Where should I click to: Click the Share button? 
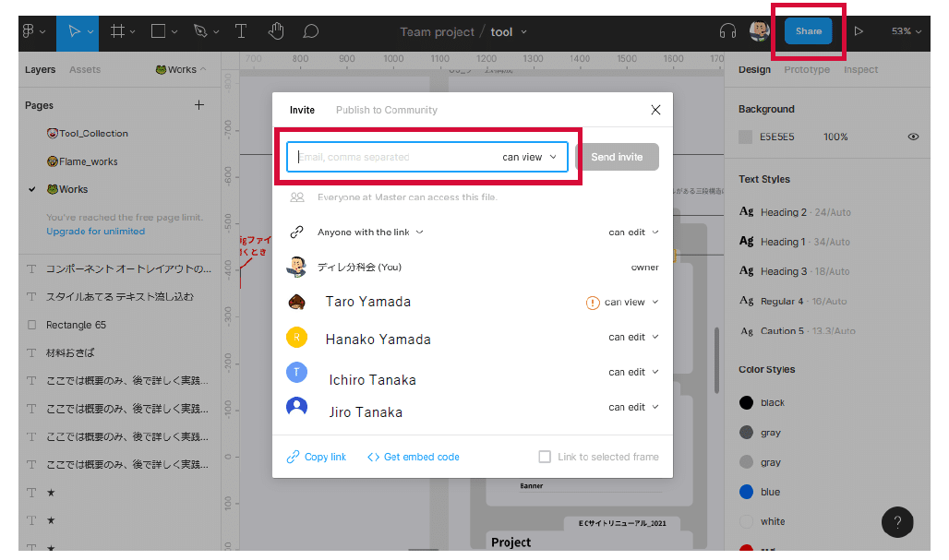(x=808, y=30)
